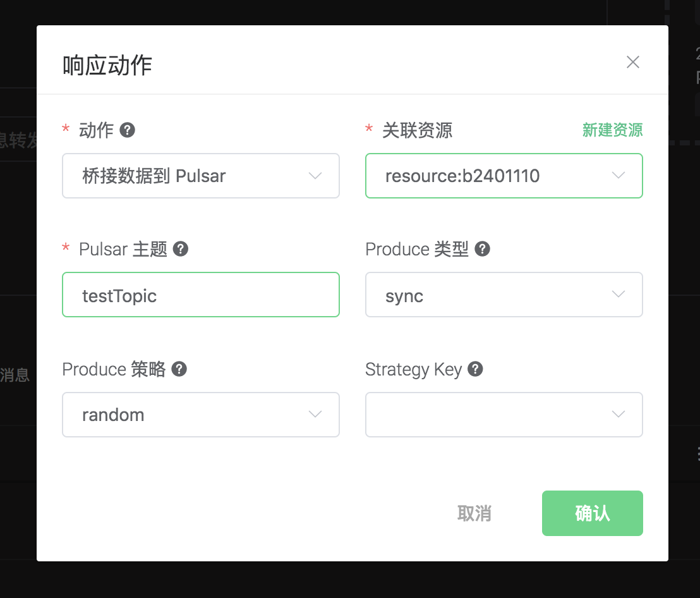This screenshot has width=700, height=598.
Task: Click the 关联资源 field label text
Action: point(417,131)
